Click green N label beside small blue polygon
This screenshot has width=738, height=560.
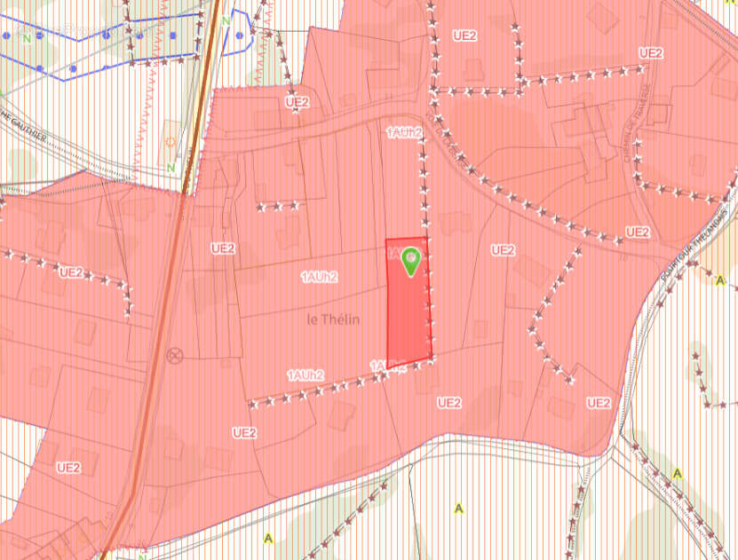[226, 21]
